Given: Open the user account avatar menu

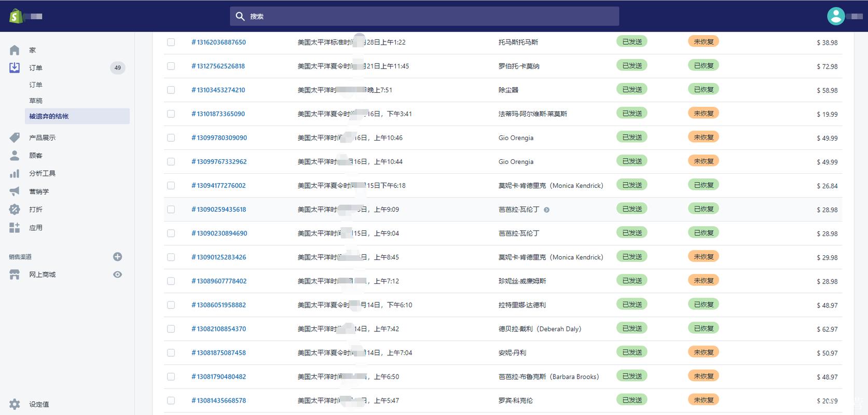Looking at the screenshot, I should click(x=836, y=16).
